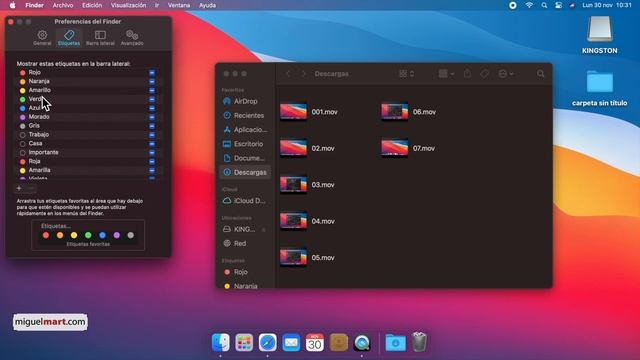Viewport: 640px width, 360px height.
Task: Open the Archivo menu
Action: point(63,5)
